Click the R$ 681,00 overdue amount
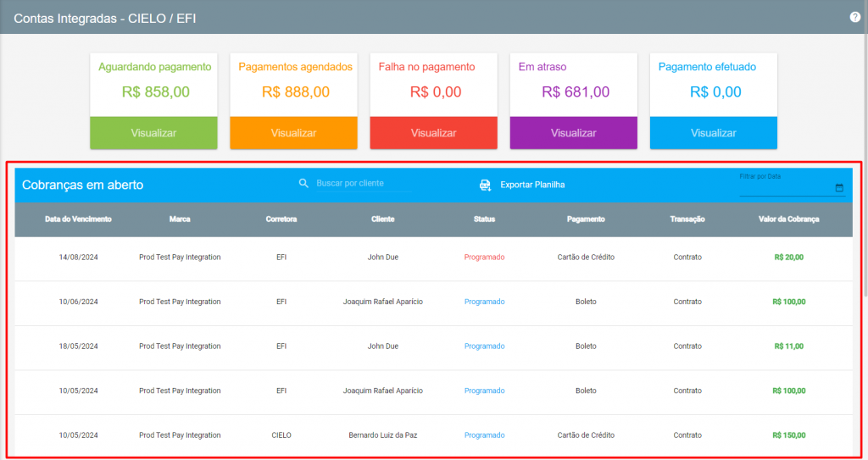Screen dimensions: 868x460 576,91
